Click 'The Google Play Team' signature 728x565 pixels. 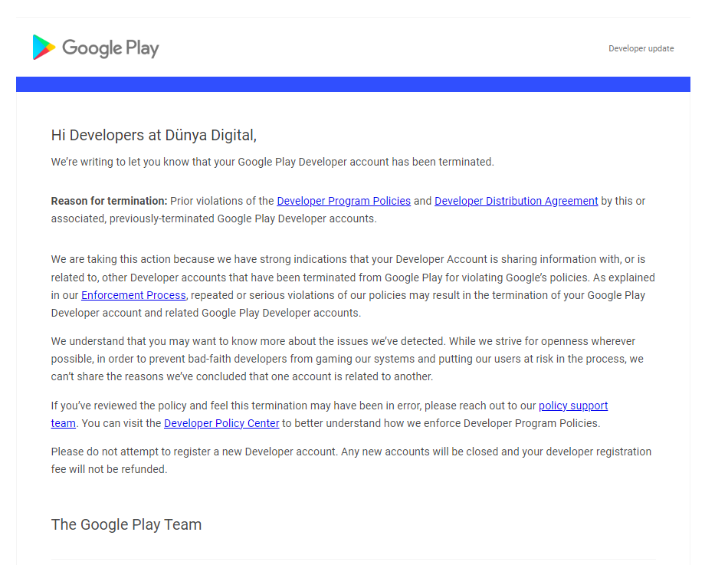(126, 524)
